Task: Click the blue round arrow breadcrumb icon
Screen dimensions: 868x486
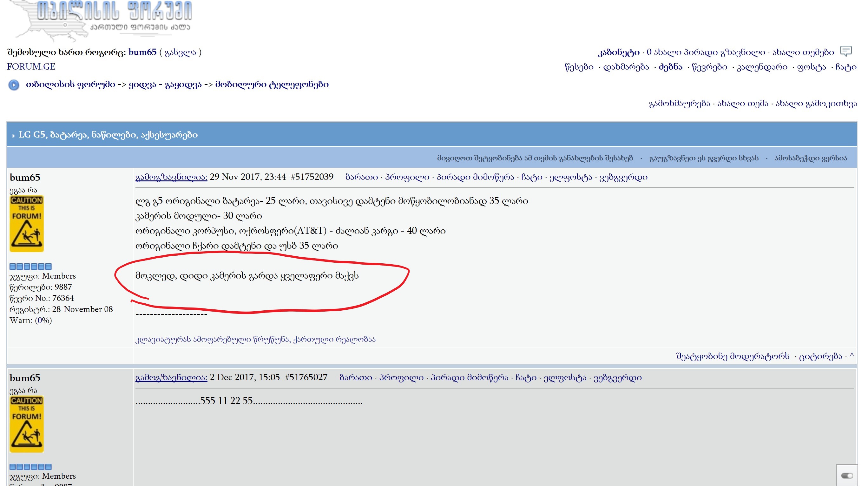Action: pos(14,85)
